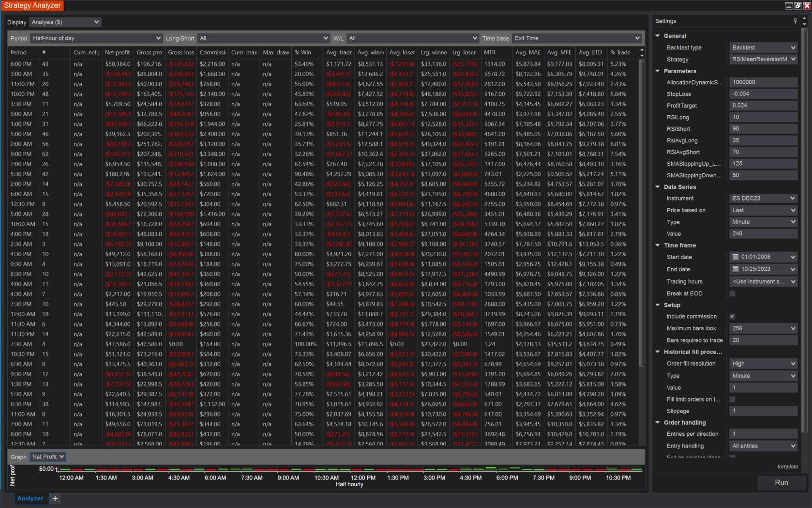Open the Strategy RSIMeanReversion dropdown
The height and width of the screenshot is (508, 812).
click(x=764, y=59)
